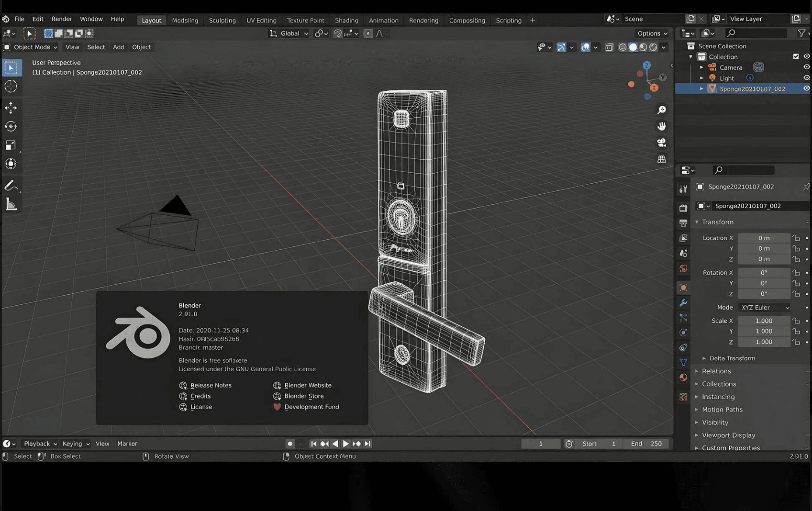The height and width of the screenshot is (511, 812).
Task: Switch to Solid viewport shading
Action: click(x=633, y=47)
